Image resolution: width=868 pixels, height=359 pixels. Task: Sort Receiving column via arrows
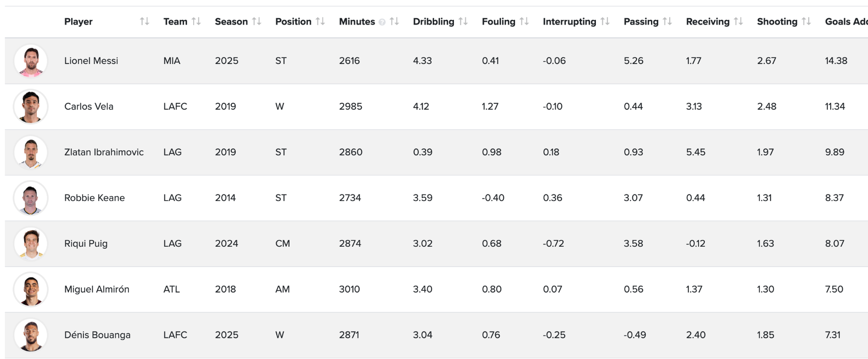pyautogui.click(x=738, y=21)
